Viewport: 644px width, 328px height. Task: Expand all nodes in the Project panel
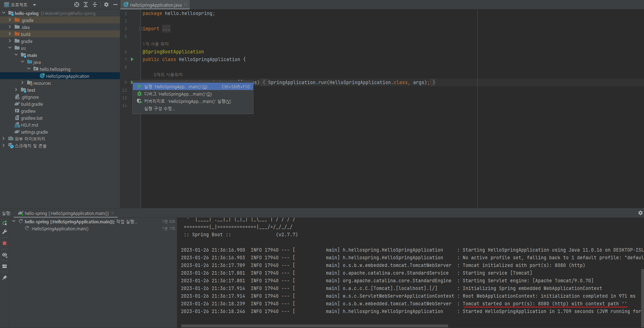pos(86,5)
